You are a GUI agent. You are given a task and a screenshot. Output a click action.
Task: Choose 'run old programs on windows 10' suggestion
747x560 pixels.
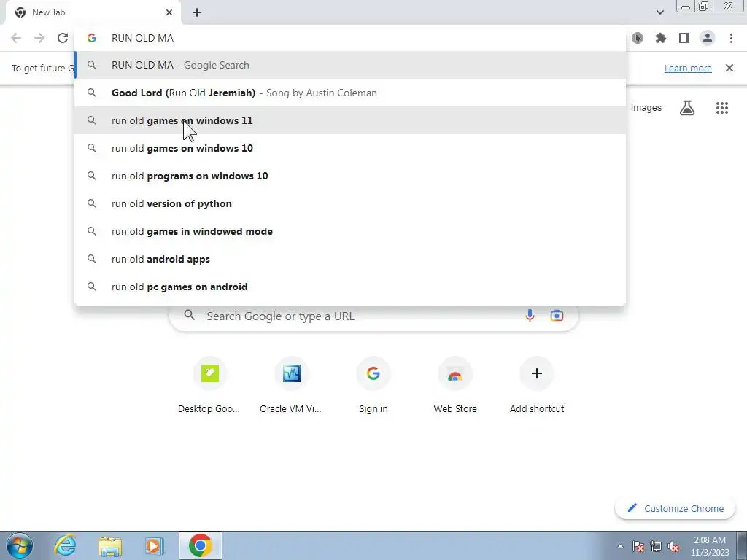350,176
